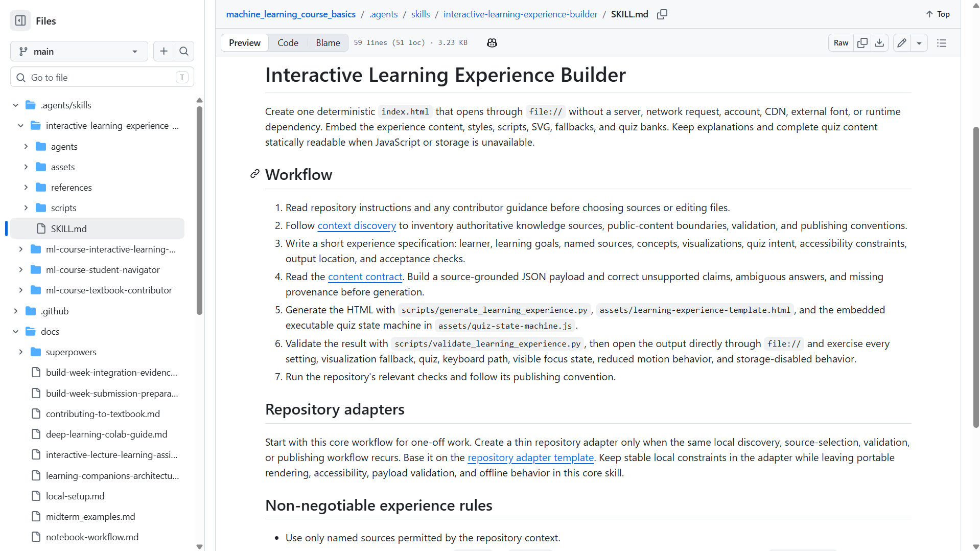This screenshot has height=551, width=980.
Task: Open the main branch selector dropdown
Action: coord(79,51)
